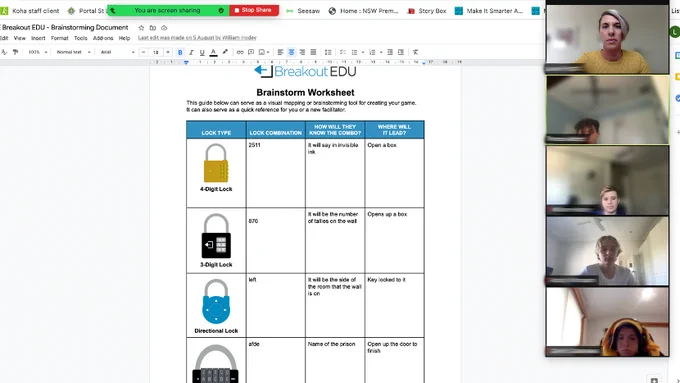Screen dimensions: 680x383
Task: Set left text alignment
Action: coord(280,52)
